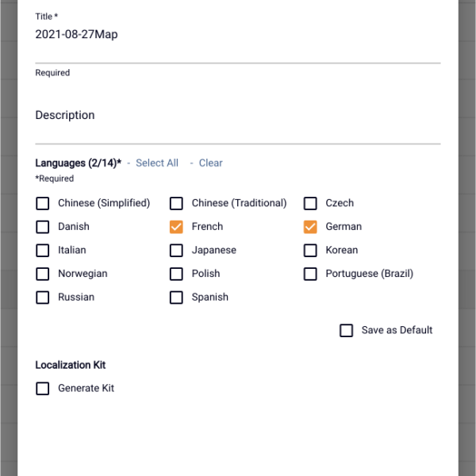This screenshot has width=476, height=476.
Task: Check the Japanese checkbox
Action: point(176,251)
